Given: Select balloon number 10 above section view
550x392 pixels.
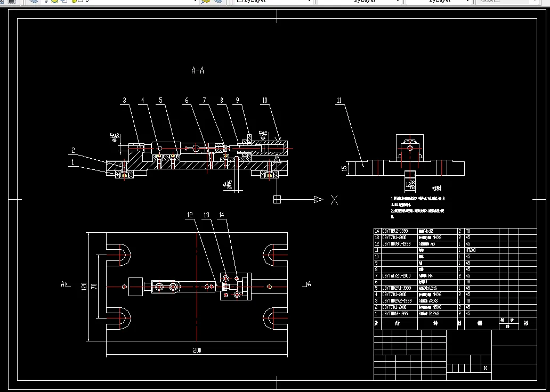Looking at the screenshot, I should tap(264, 100).
